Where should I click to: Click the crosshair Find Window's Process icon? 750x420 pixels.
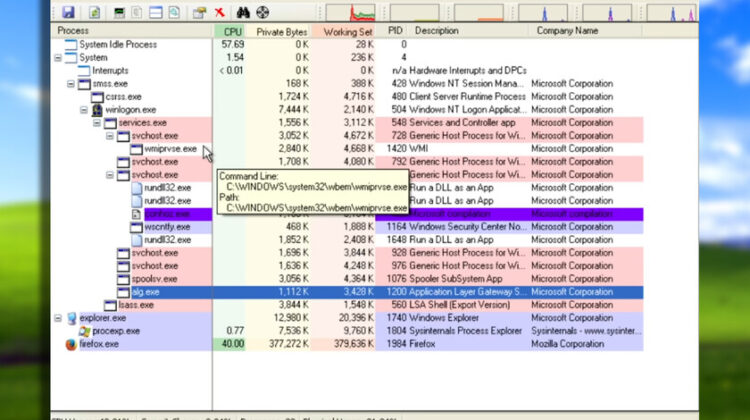(263, 12)
